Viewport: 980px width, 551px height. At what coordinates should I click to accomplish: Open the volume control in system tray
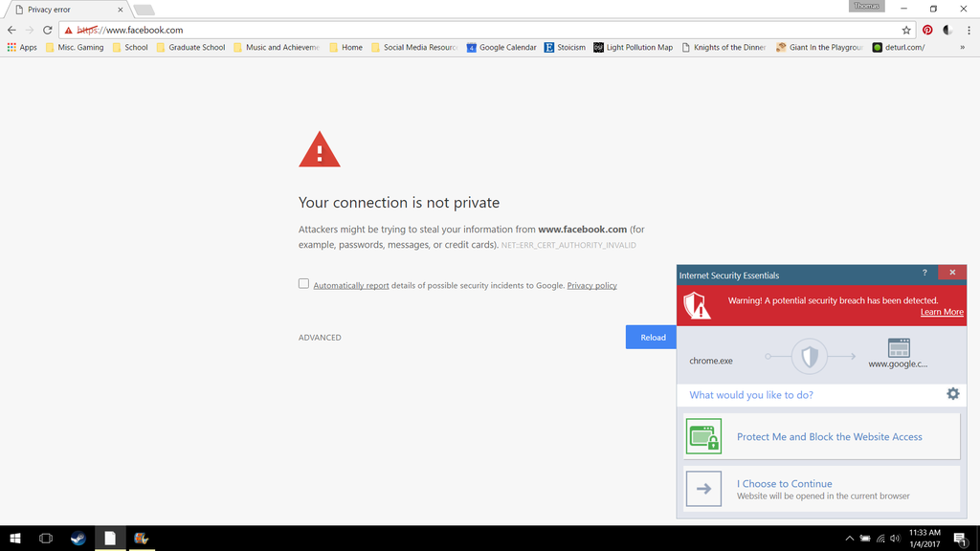coord(896,539)
